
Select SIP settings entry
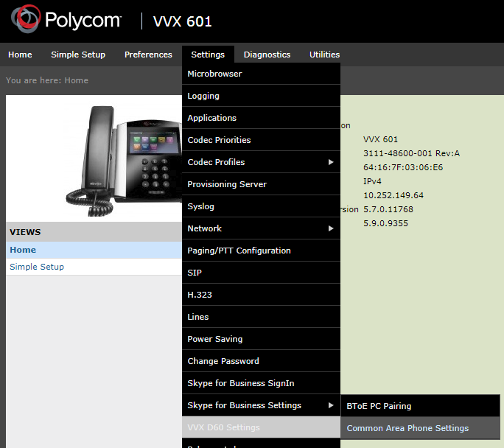click(x=261, y=273)
